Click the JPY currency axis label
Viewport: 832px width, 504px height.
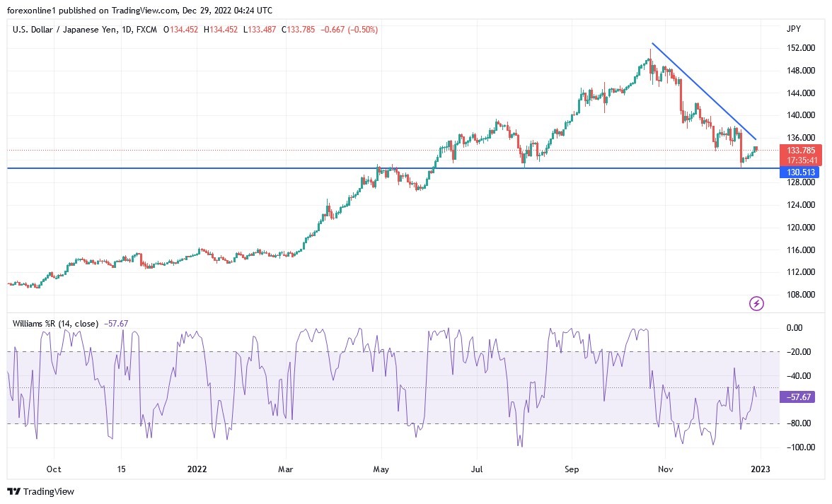pos(794,29)
